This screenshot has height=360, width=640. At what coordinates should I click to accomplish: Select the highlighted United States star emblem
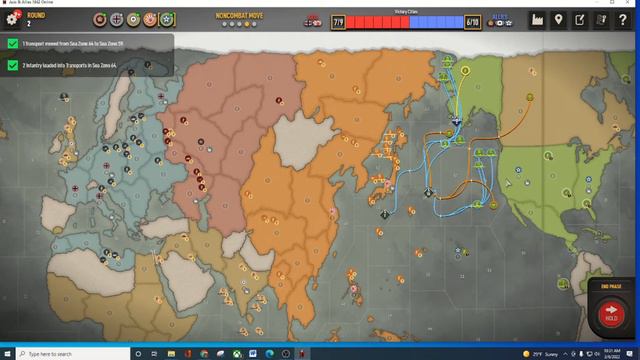pos(167,20)
